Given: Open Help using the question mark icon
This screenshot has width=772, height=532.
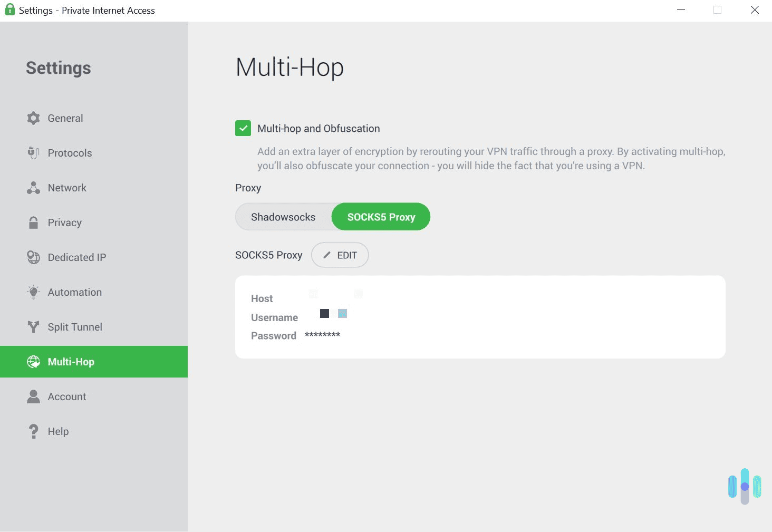Looking at the screenshot, I should [33, 431].
